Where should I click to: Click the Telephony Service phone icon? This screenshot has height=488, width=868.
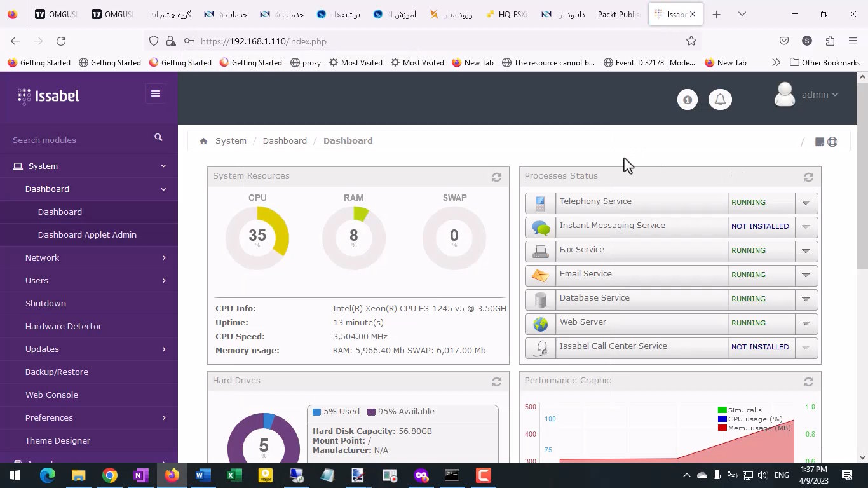pos(541,203)
